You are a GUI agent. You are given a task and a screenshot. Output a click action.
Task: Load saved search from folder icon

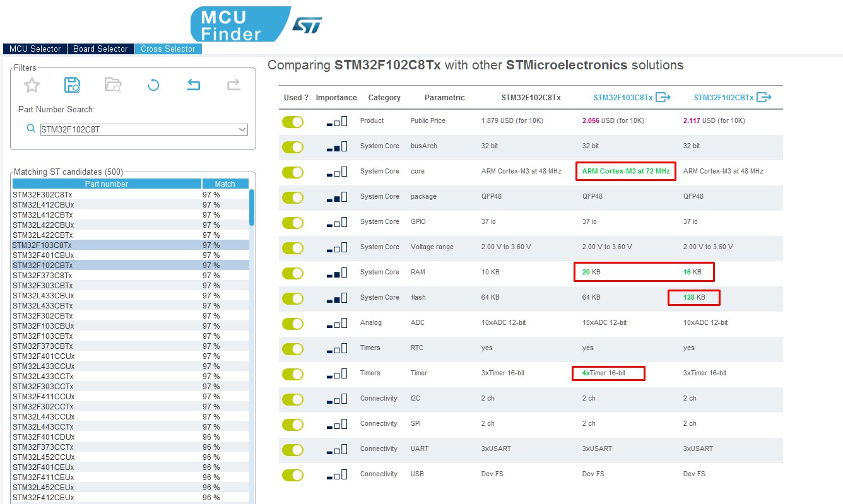pos(113,85)
